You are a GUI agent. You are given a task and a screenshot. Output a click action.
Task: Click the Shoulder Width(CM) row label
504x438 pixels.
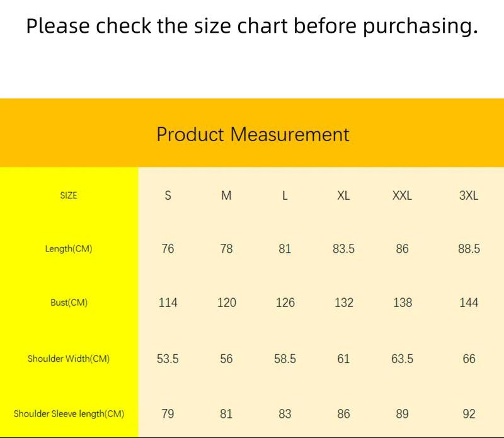coord(69,359)
